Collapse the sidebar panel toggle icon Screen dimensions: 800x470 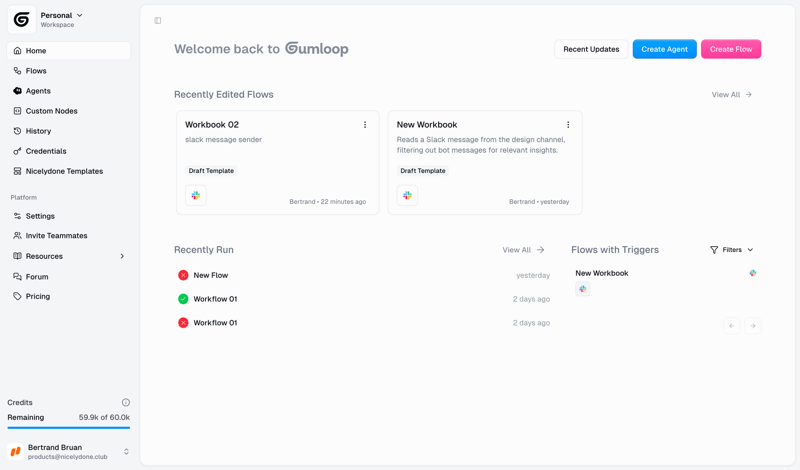pyautogui.click(x=158, y=20)
